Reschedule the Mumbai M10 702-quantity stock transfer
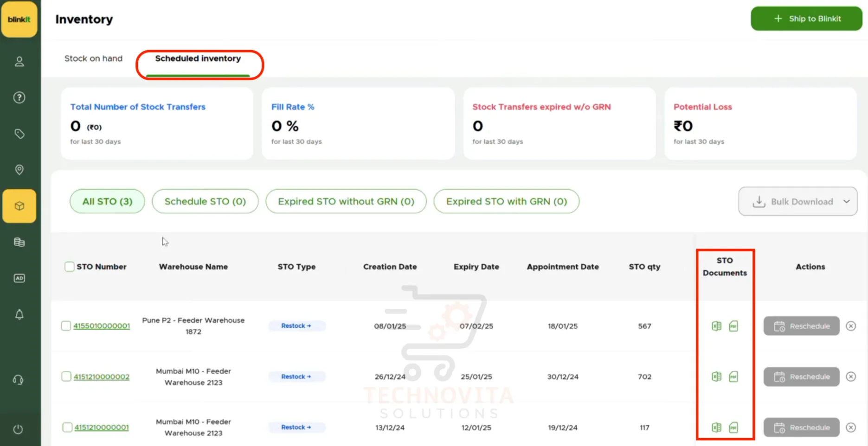Screen dimensions: 868x446 click(801, 376)
